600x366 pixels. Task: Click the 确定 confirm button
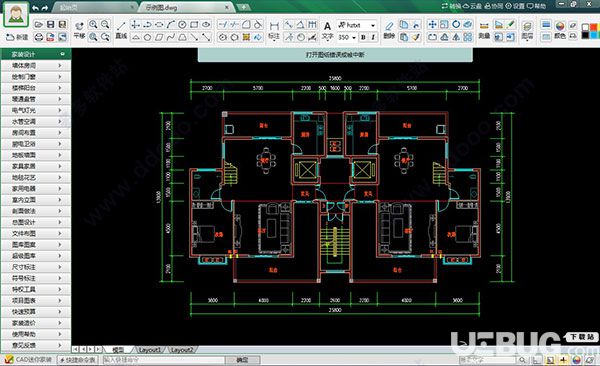pyautogui.click(x=242, y=360)
